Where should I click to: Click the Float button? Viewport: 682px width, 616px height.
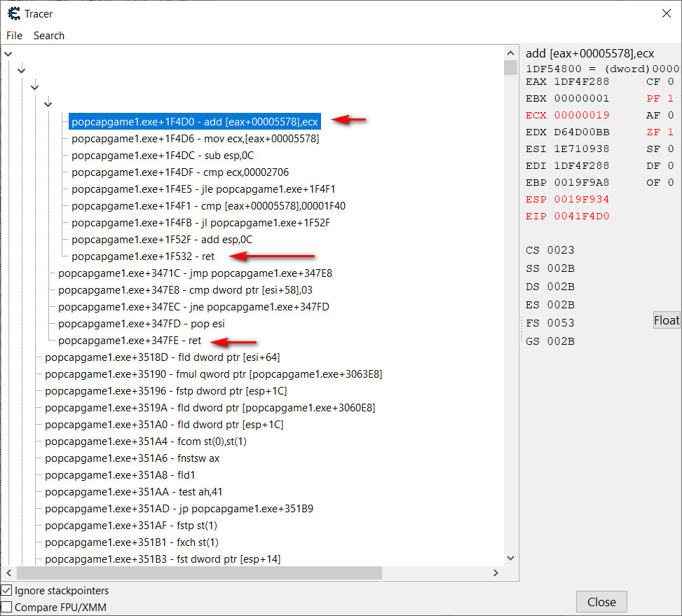coord(667,320)
